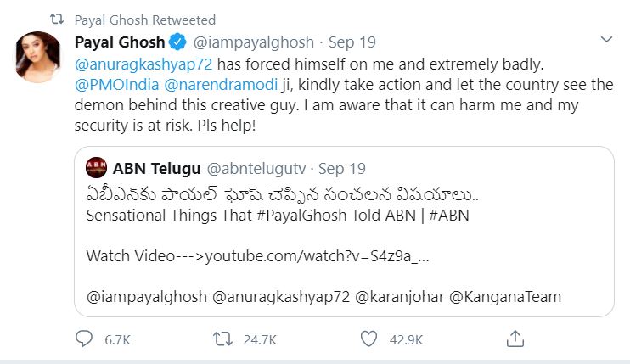The height and width of the screenshot is (364, 630).
Task: Like the tweet with the heart icon
Action: tap(368, 339)
